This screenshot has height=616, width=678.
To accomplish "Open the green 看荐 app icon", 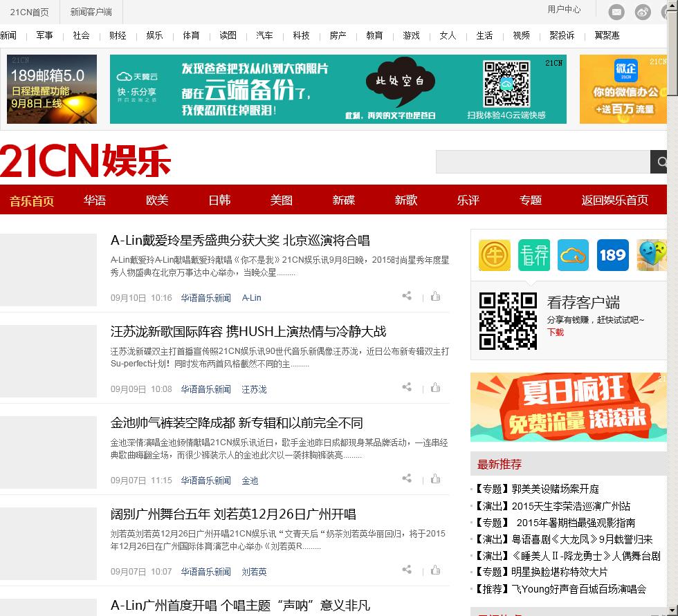I will (x=534, y=255).
